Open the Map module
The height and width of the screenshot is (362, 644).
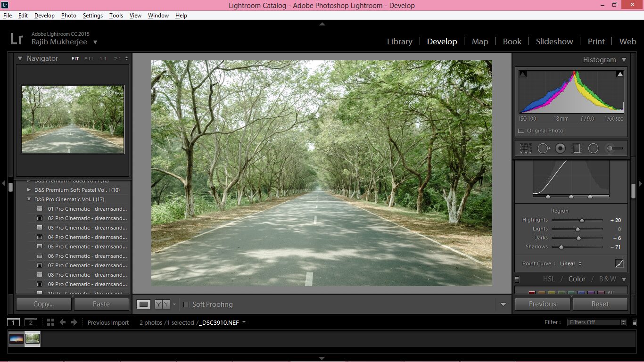click(x=480, y=41)
